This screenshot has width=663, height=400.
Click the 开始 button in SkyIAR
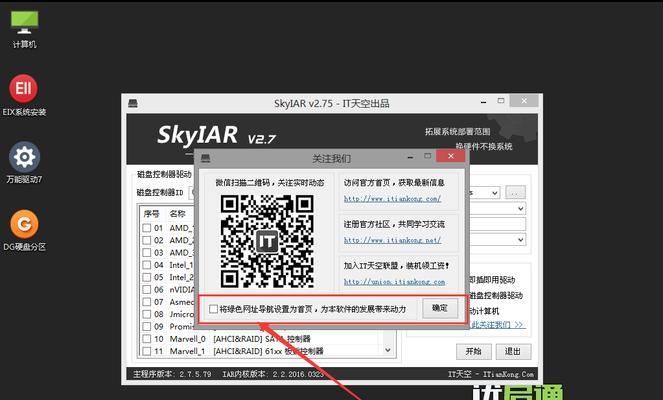[x=474, y=351]
